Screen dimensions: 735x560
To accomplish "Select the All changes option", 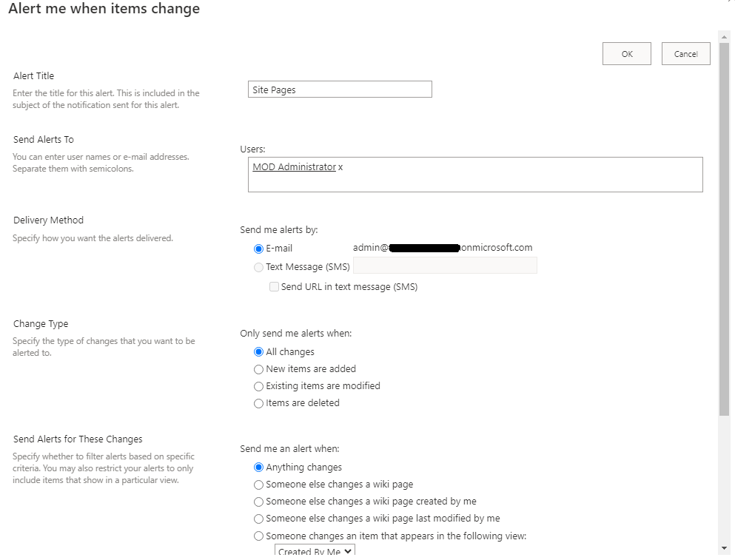I will (x=258, y=351).
